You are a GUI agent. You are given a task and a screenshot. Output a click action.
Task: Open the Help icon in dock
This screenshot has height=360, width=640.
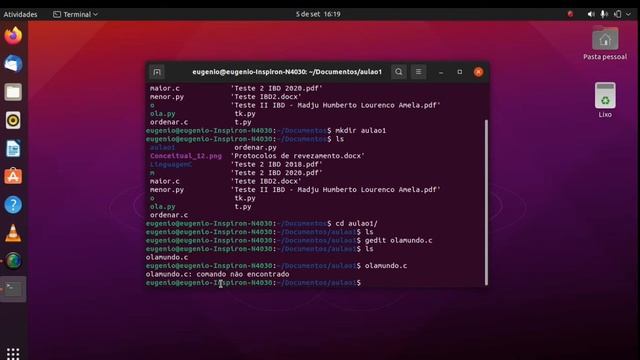tap(13, 205)
